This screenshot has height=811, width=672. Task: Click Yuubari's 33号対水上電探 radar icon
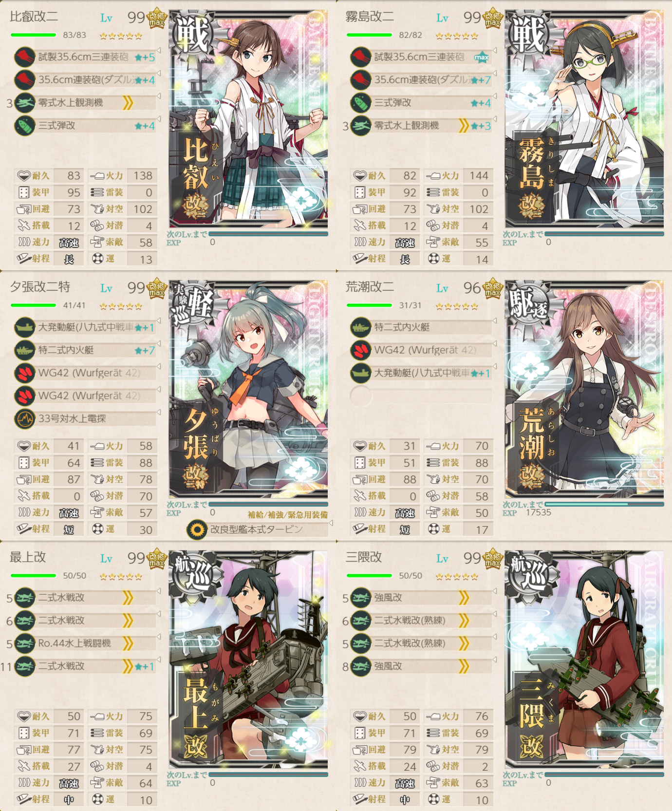click(x=24, y=418)
